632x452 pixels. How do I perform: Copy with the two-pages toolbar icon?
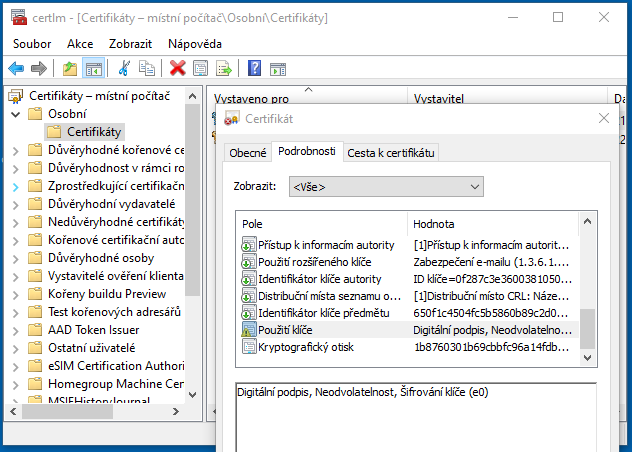pyautogui.click(x=147, y=68)
